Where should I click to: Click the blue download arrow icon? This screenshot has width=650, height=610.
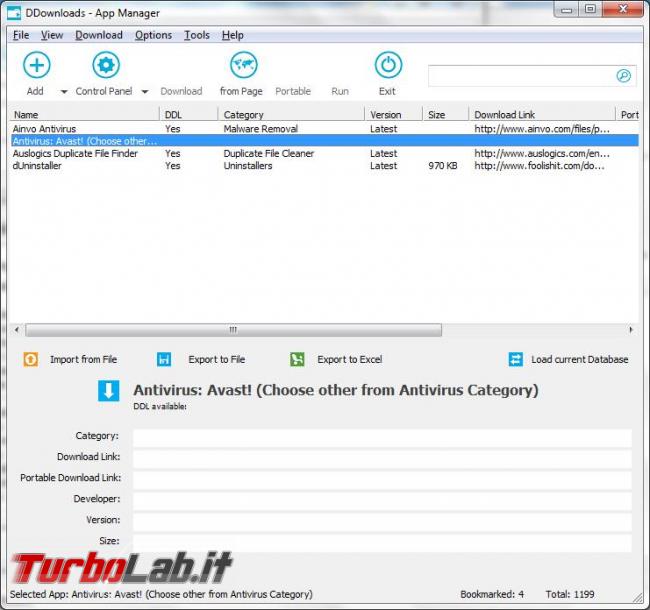109,391
